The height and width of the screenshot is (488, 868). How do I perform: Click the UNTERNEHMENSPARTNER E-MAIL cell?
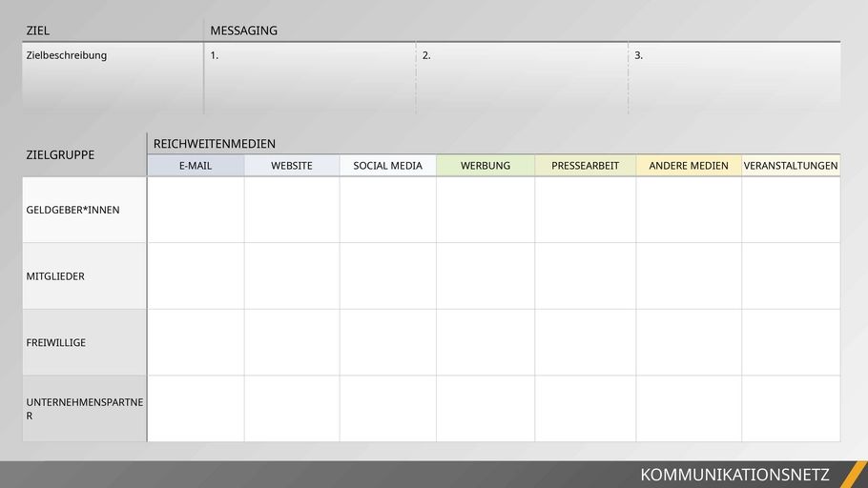(x=196, y=409)
